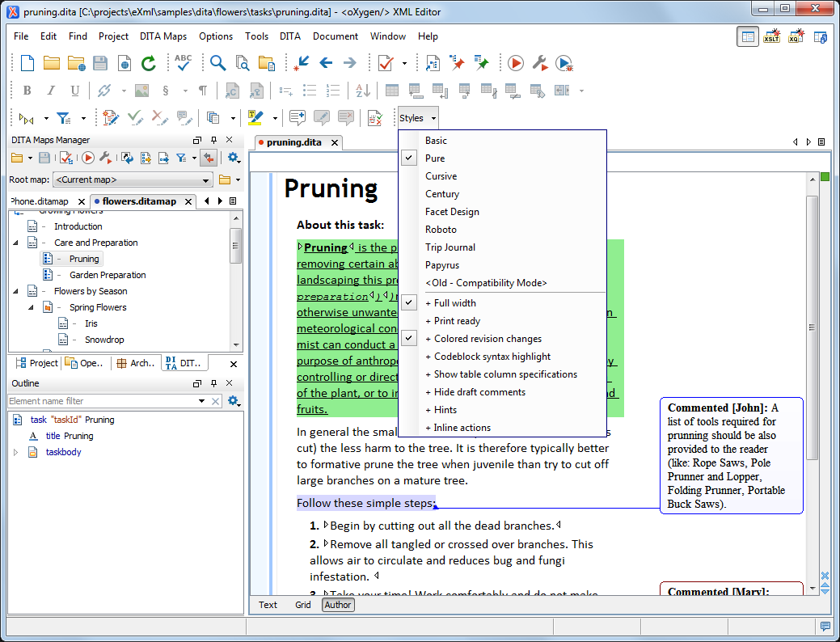Select the Snowdrop topic in the map
The width and height of the screenshot is (840, 642).
[x=104, y=340]
